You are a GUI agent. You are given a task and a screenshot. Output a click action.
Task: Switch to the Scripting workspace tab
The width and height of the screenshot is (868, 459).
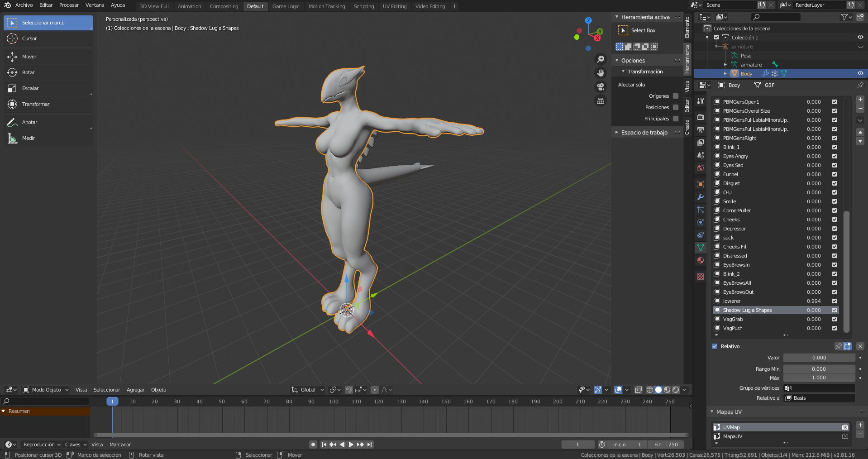pos(364,6)
